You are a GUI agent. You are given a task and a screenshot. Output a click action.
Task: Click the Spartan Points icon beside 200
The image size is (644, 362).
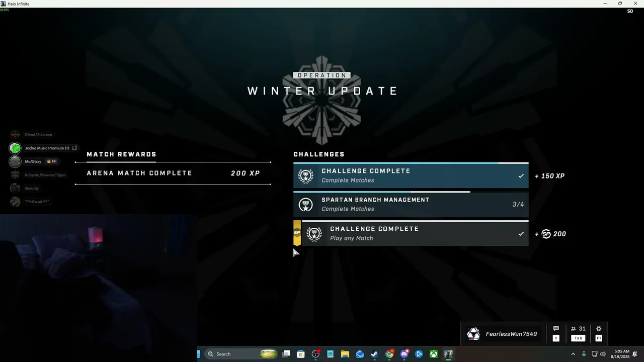coord(546,234)
